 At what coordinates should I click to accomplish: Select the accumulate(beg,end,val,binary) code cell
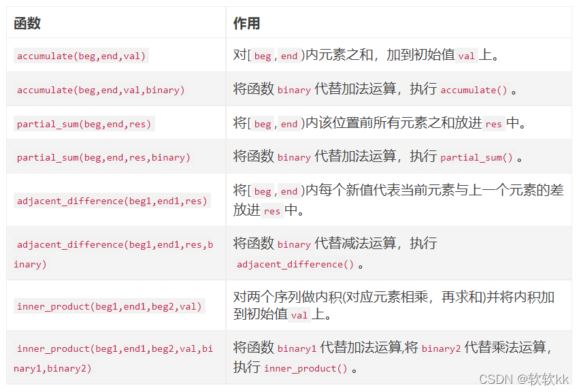(x=101, y=90)
